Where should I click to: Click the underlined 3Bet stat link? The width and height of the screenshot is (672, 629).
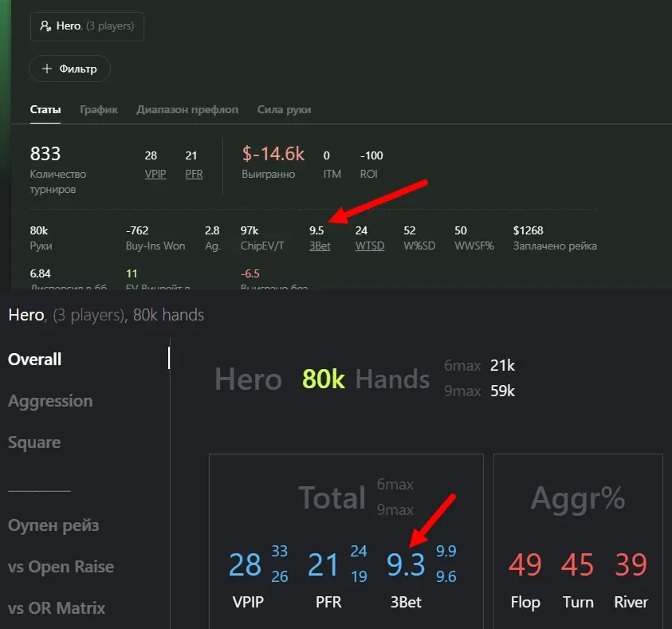(x=320, y=246)
